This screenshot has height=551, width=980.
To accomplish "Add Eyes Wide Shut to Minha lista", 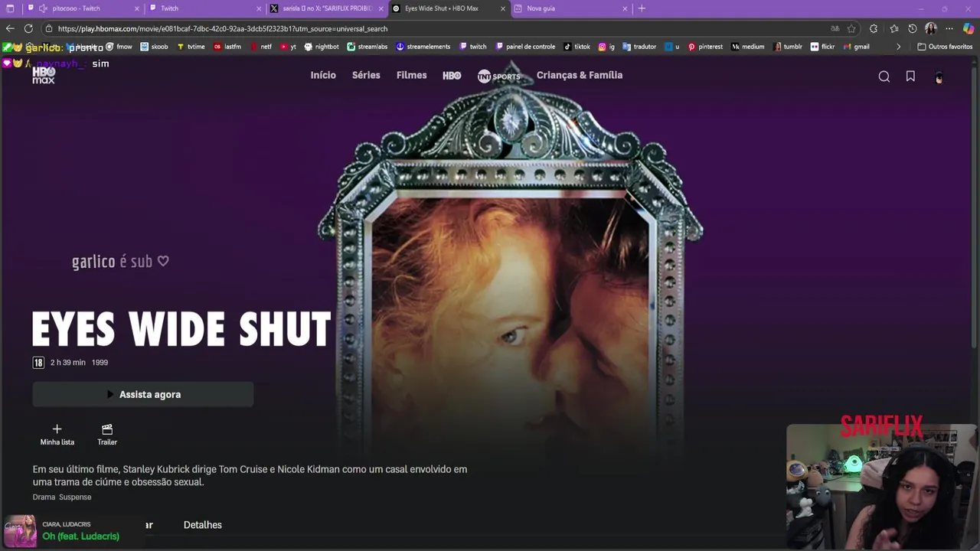I will [x=57, y=435].
